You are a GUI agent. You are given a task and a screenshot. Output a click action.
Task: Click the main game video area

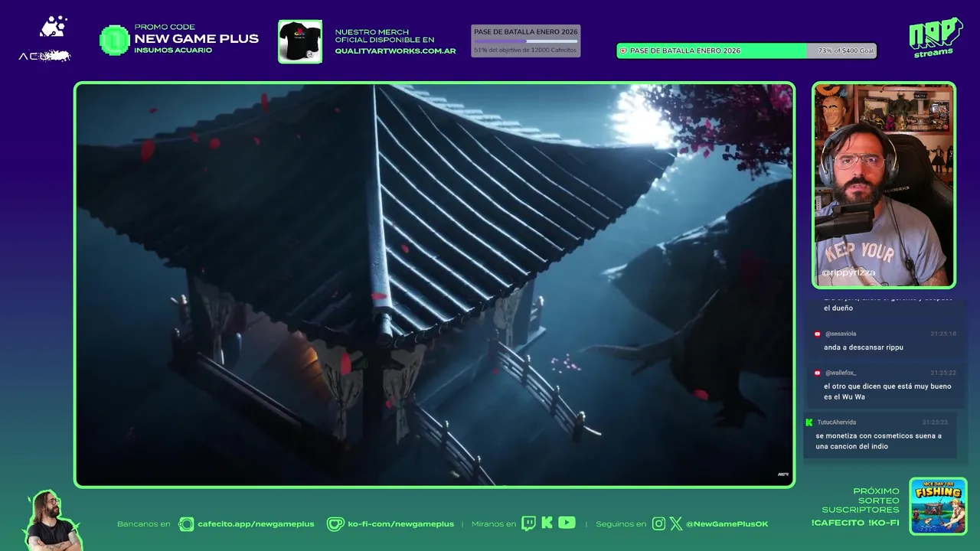tap(434, 285)
